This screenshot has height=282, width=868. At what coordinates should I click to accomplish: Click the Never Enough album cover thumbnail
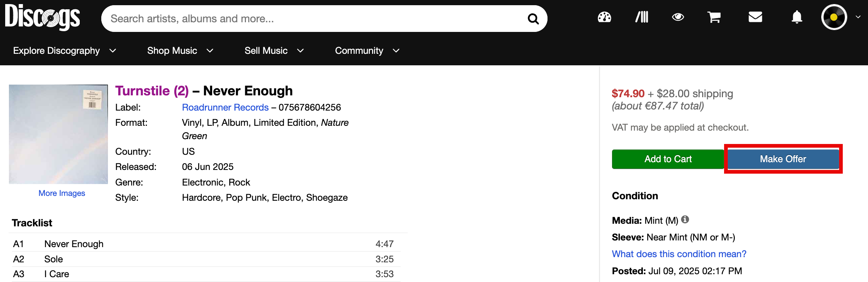coord(58,134)
